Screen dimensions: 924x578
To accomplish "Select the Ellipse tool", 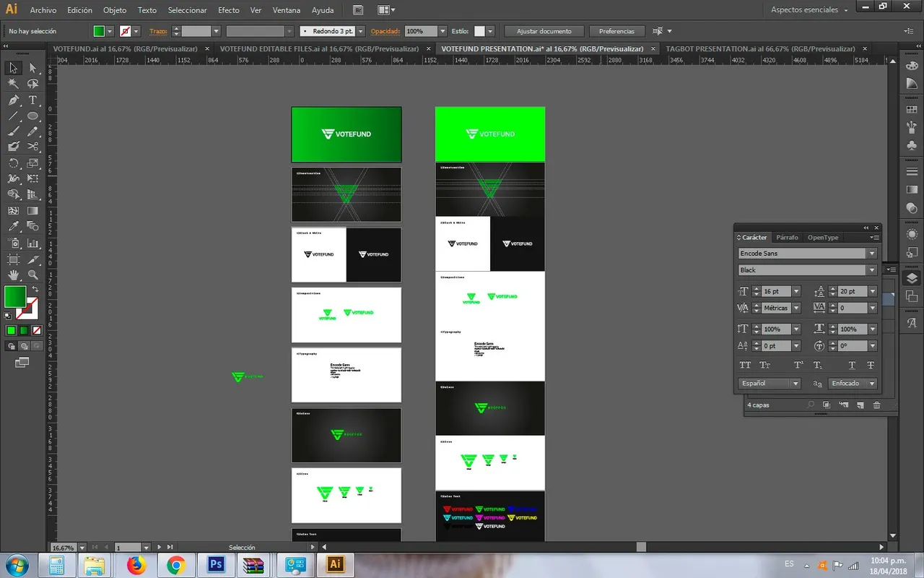I will pos(32,116).
